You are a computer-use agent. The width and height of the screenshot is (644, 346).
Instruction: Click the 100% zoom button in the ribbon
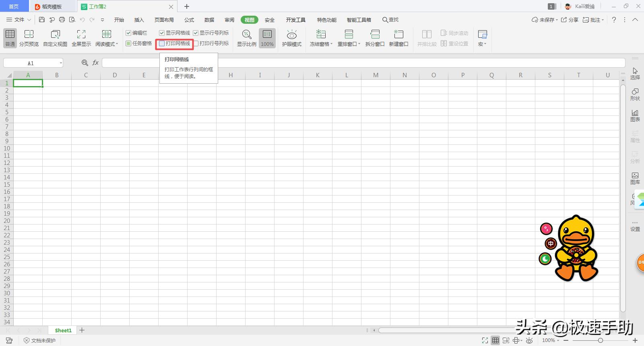point(267,38)
